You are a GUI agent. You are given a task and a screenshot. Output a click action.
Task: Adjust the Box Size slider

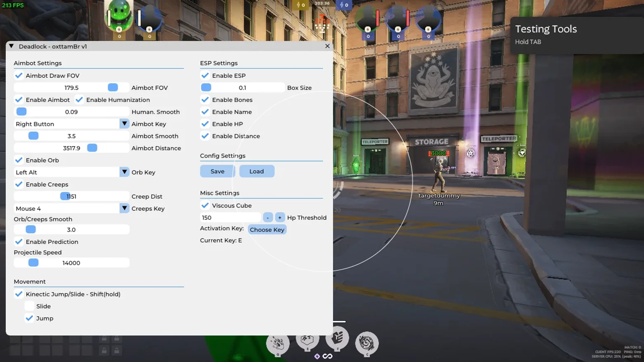[242, 88]
